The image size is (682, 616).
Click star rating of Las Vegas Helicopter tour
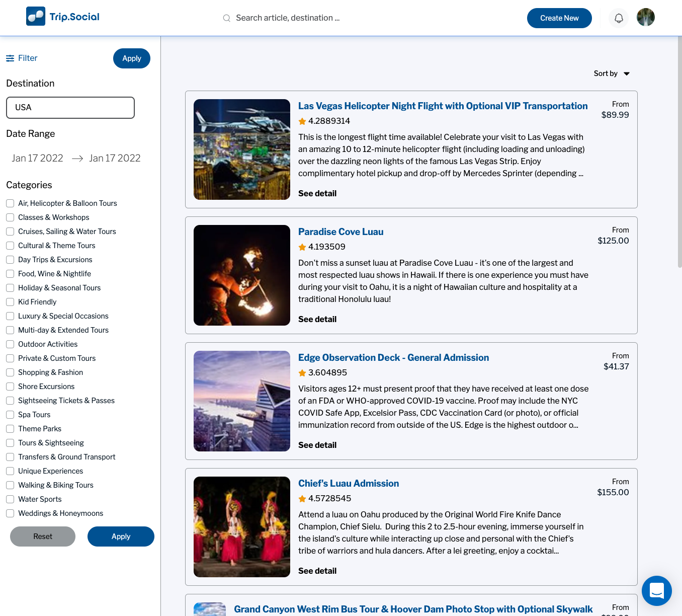coord(302,121)
